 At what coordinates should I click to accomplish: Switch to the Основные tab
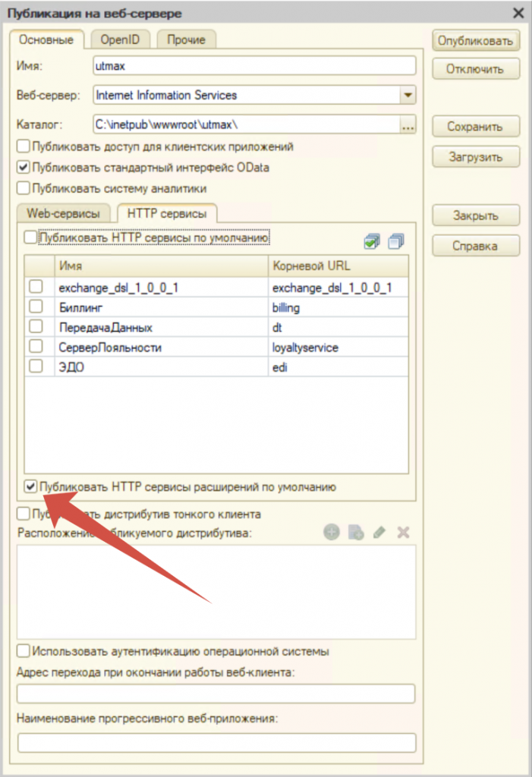[x=46, y=39]
